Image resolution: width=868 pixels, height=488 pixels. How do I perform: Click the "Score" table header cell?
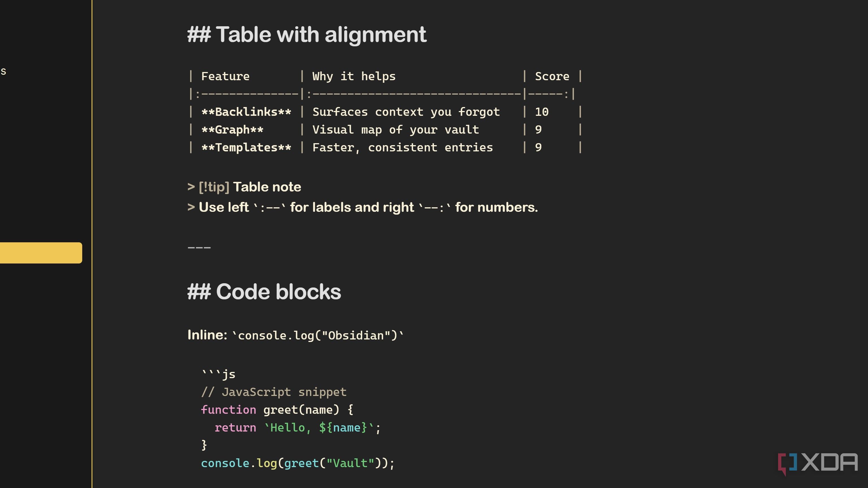(x=552, y=77)
